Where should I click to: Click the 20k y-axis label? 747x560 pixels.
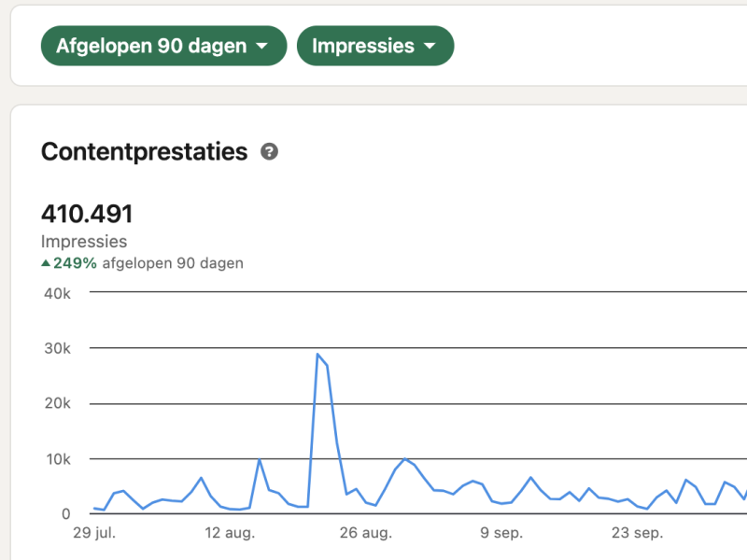(58, 403)
